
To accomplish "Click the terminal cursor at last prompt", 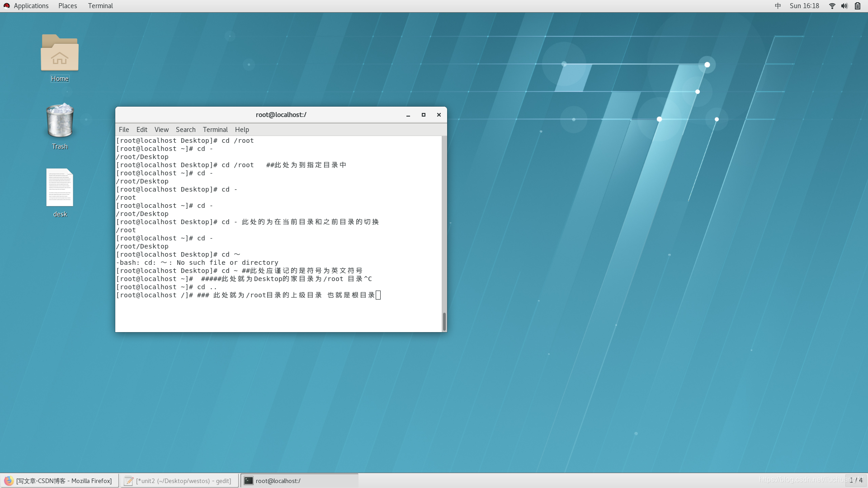I will point(378,295).
